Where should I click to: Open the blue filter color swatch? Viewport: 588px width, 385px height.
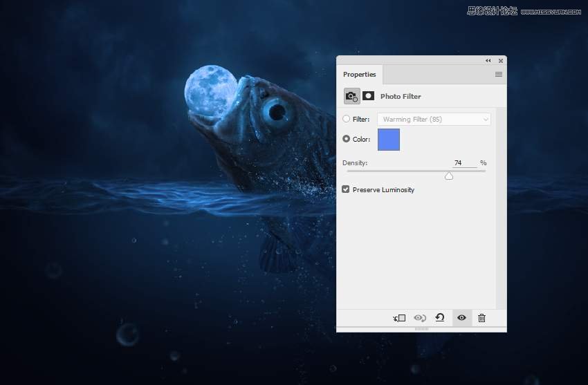pos(388,140)
